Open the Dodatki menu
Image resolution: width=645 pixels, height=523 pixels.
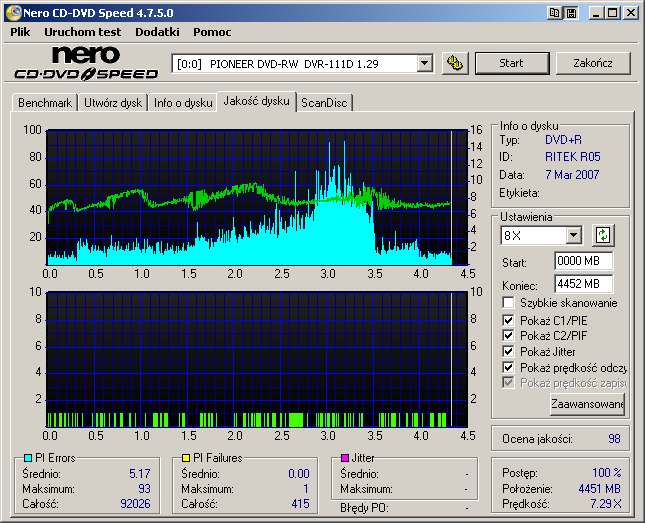coord(157,32)
